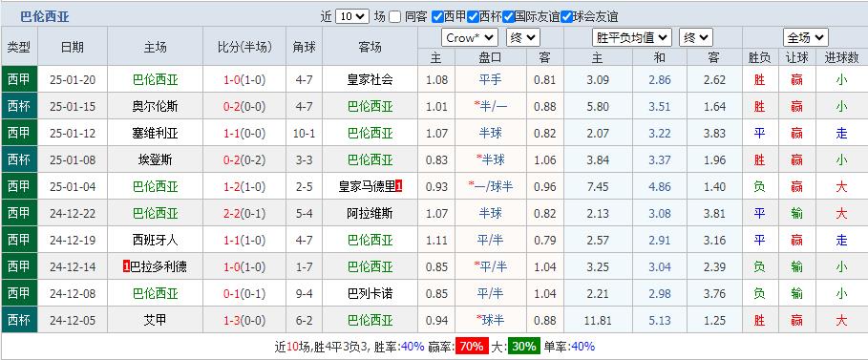Click the green 30% over-rate badge
868x360 pixels.
523,347
